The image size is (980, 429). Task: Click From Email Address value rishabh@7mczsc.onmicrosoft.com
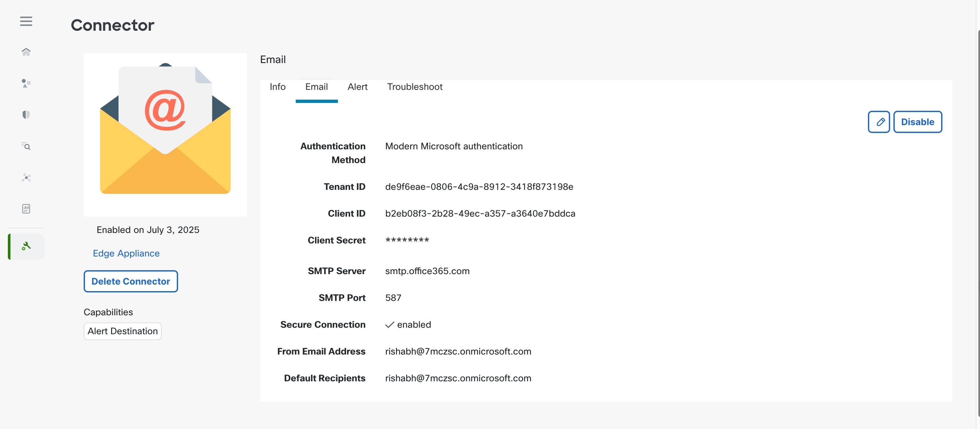[x=458, y=352]
